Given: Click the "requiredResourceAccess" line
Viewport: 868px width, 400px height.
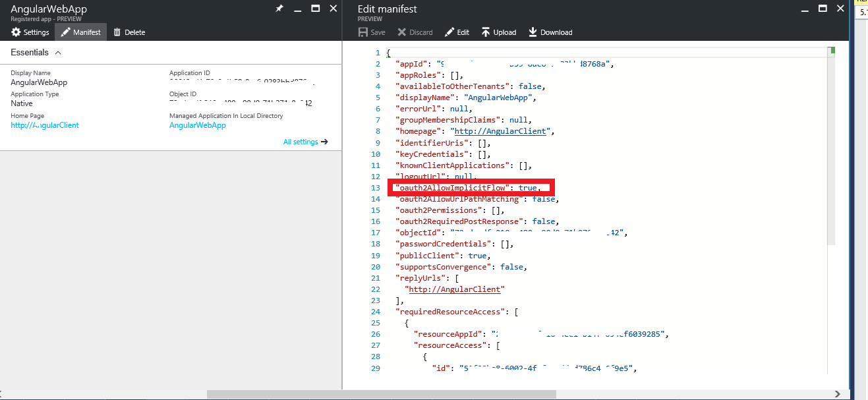Looking at the screenshot, I should coord(458,312).
